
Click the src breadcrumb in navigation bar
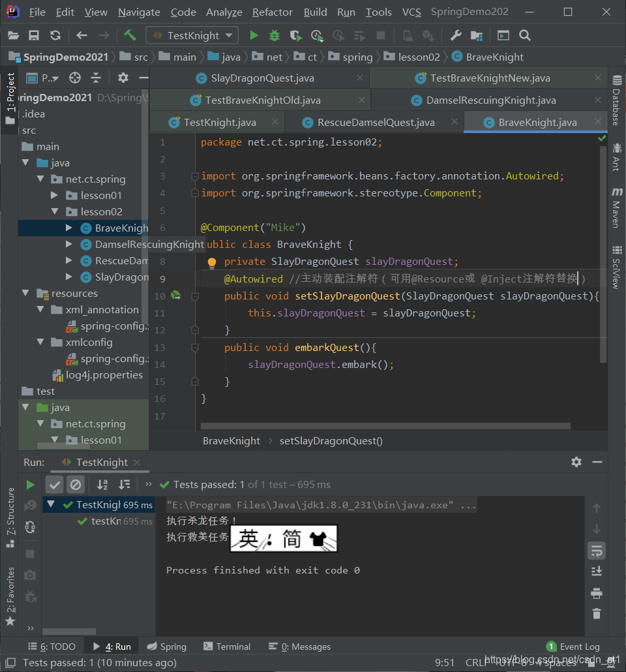[x=134, y=57]
